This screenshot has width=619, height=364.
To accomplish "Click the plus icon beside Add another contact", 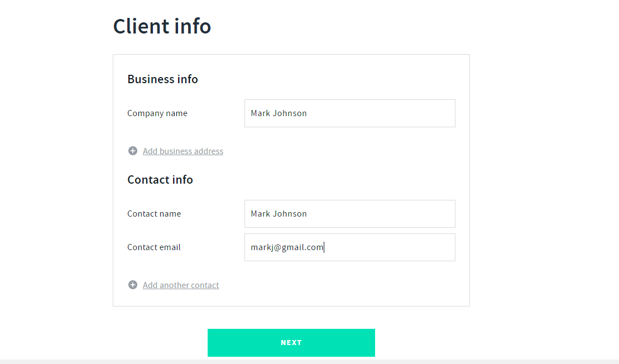I will click(x=133, y=285).
